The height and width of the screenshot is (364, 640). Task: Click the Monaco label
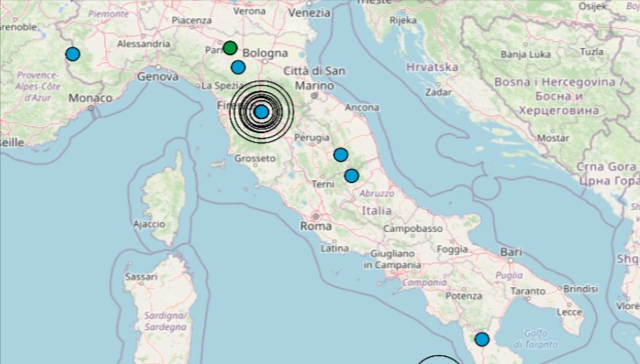click(x=90, y=98)
